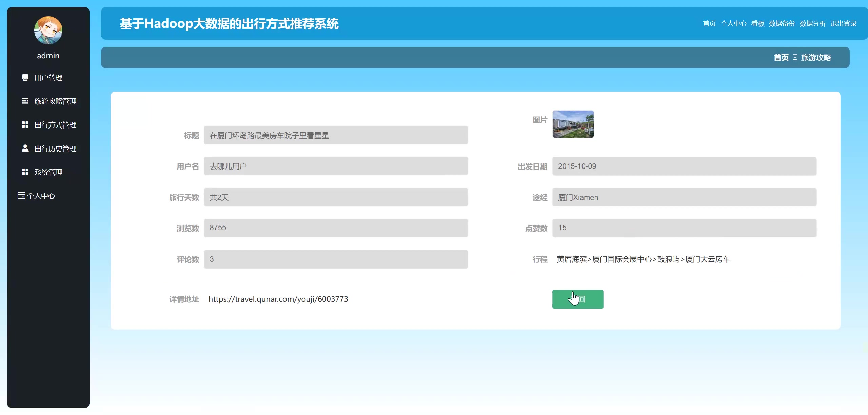Viewport: 868px width, 415px height.
Task: Click the 行程 label
Action: [x=540, y=259]
